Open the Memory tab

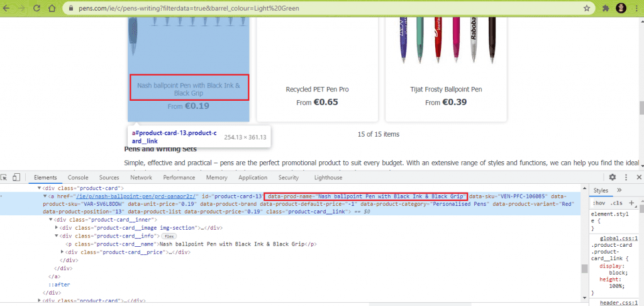[217, 178]
